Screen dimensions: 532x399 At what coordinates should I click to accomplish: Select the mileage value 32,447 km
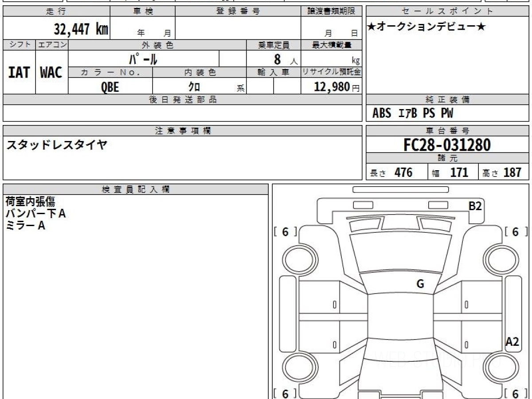pos(81,29)
